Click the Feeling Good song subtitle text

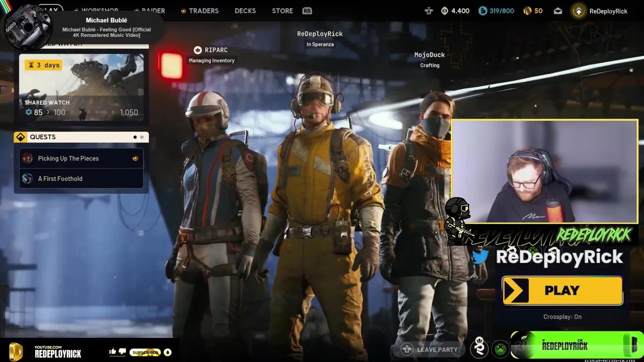(x=107, y=33)
